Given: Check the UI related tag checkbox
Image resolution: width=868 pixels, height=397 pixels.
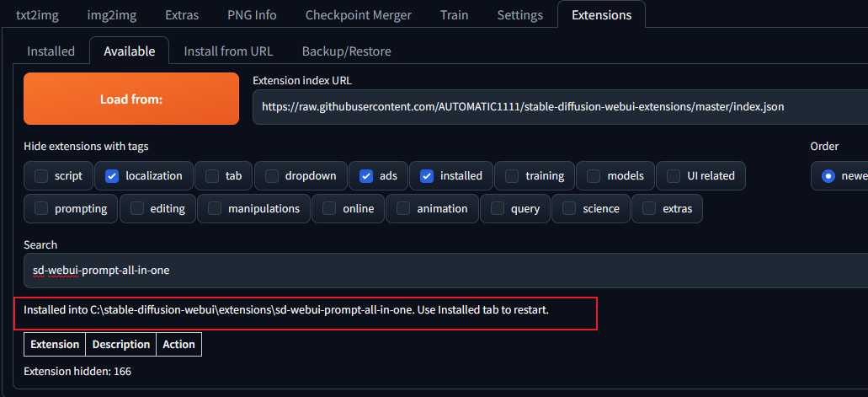Looking at the screenshot, I should click(x=674, y=176).
